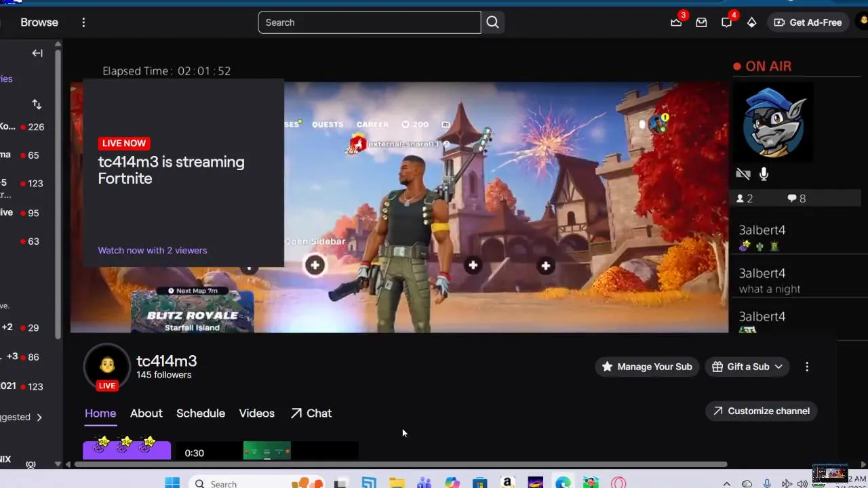The image size is (868, 488).
Task: Focus the top Search field
Action: tap(370, 22)
